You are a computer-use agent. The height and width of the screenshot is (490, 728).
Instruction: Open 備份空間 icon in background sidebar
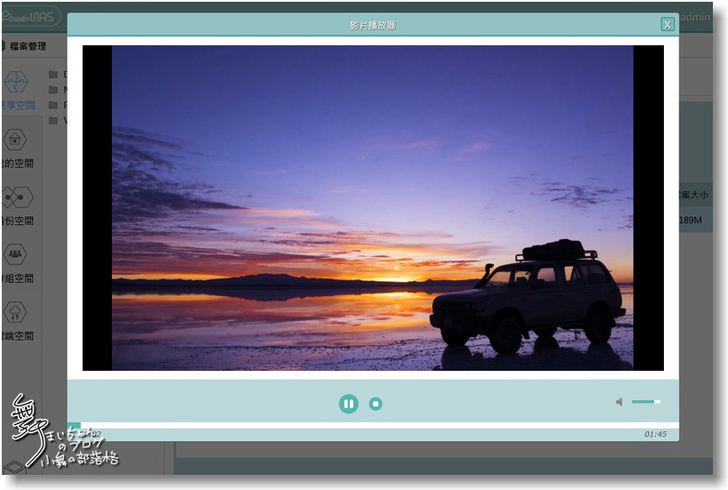click(x=17, y=197)
